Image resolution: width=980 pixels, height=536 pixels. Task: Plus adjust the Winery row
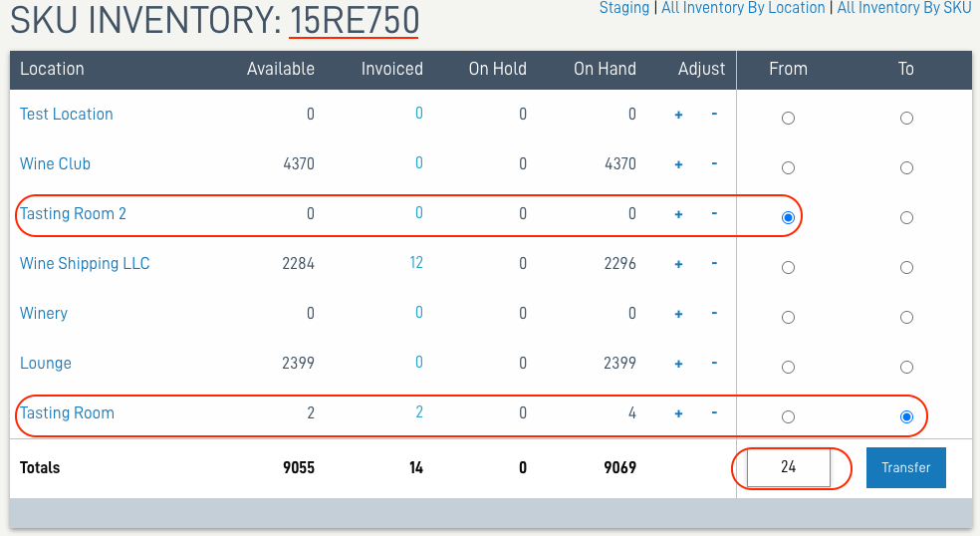click(678, 314)
